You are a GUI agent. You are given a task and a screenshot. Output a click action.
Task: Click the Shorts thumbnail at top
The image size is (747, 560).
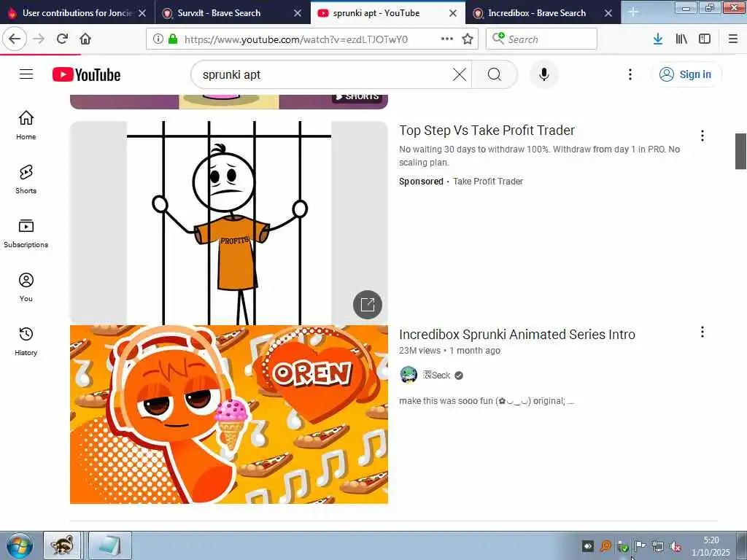pyautogui.click(x=228, y=101)
